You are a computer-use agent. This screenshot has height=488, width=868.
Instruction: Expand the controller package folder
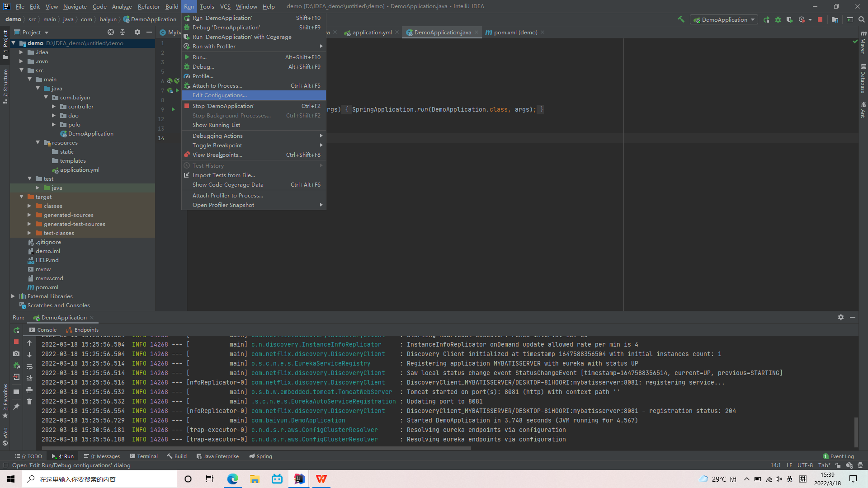54,107
